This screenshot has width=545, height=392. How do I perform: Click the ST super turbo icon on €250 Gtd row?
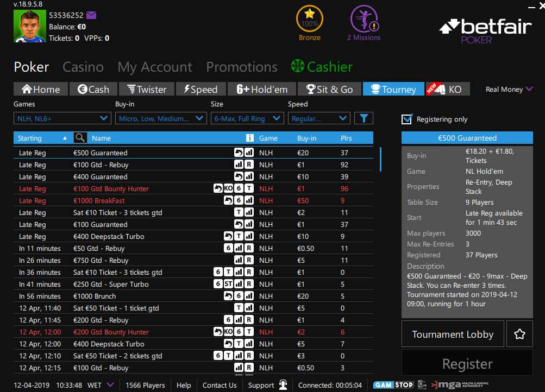point(228,284)
